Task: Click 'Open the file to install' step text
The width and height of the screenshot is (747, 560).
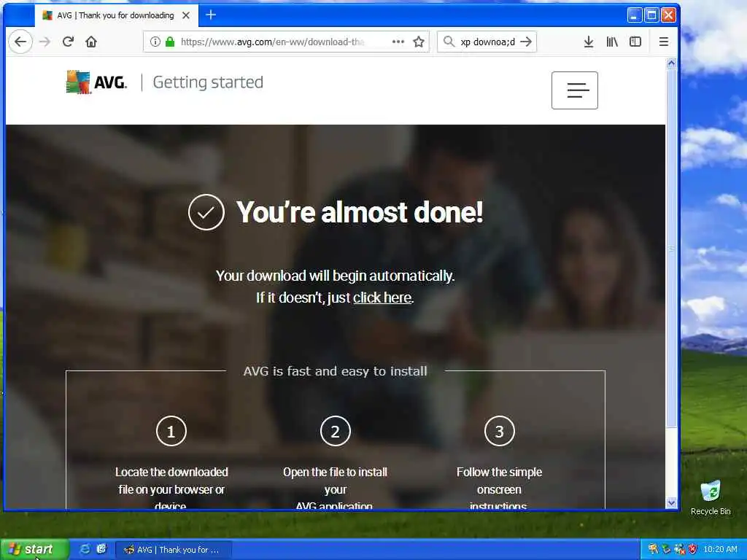Action: pyautogui.click(x=335, y=488)
